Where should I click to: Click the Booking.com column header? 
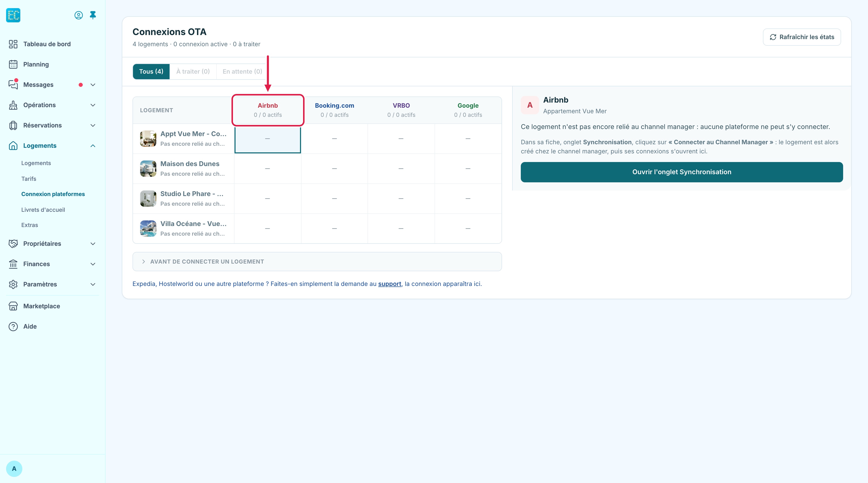click(334, 110)
